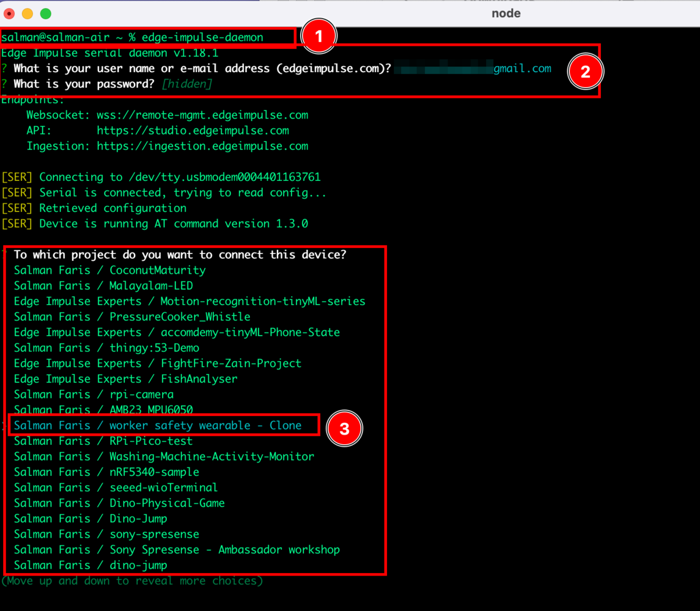Click the [hidden] password field text
700x611 pixels.
[186, 84]
